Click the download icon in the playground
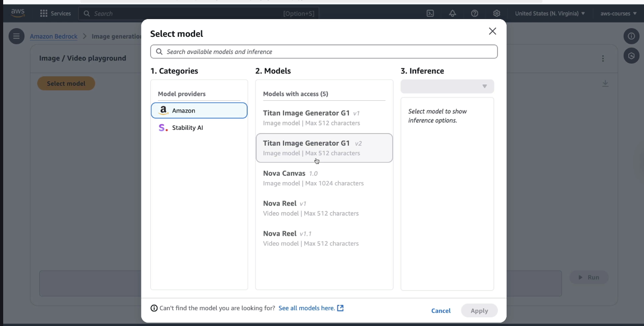Viewport: 644px width, 326px height. point(605,84)
